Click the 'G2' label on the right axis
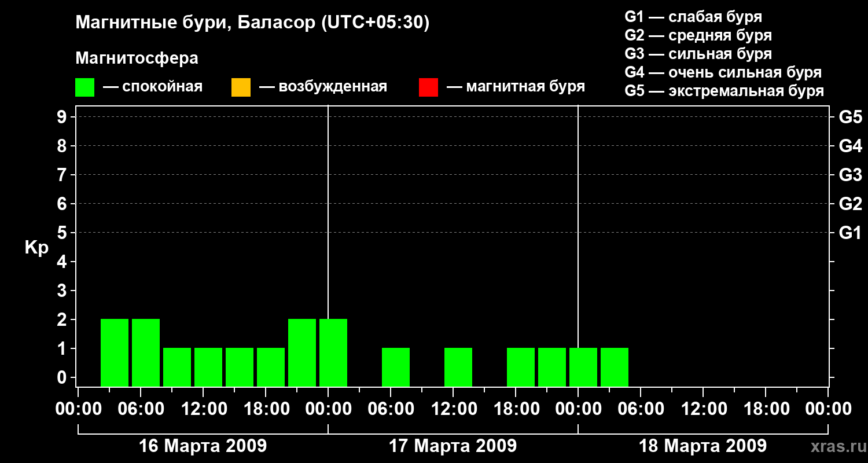Viewport: 868px width, 463px height. point(850,204)
